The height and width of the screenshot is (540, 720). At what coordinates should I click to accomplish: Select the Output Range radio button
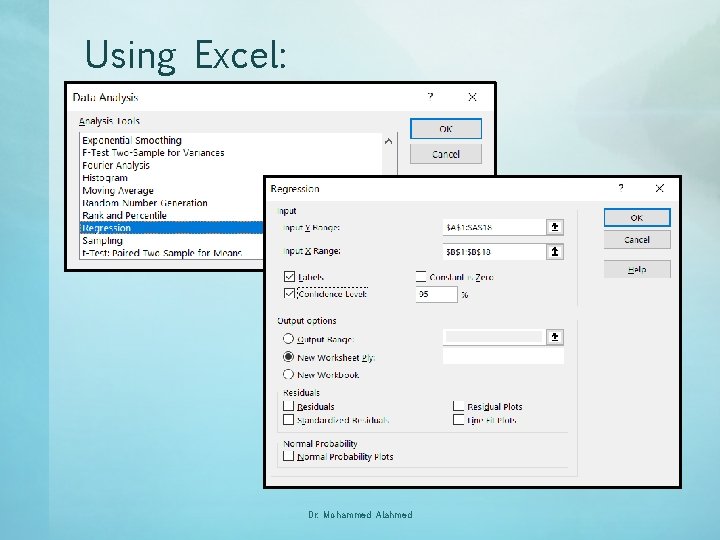click(288, 339)
